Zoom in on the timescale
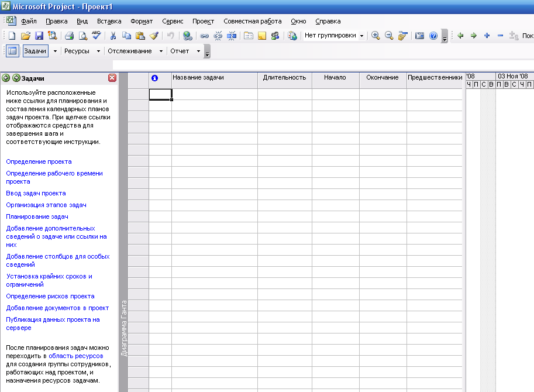Viewport: 534px width, 392px height. [x=375, y=36]
